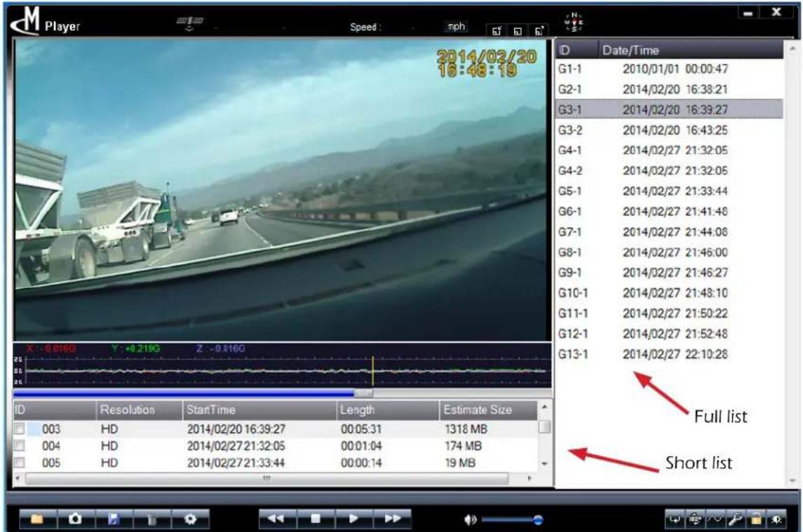Click the compass direction indicator
The image size is (803, 532).
[574, 22]
